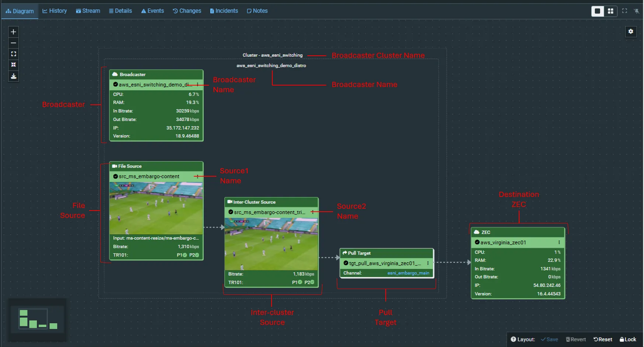
Task: Click the File Source P1 TR101 indicator
Action: (x=182, y=255)
